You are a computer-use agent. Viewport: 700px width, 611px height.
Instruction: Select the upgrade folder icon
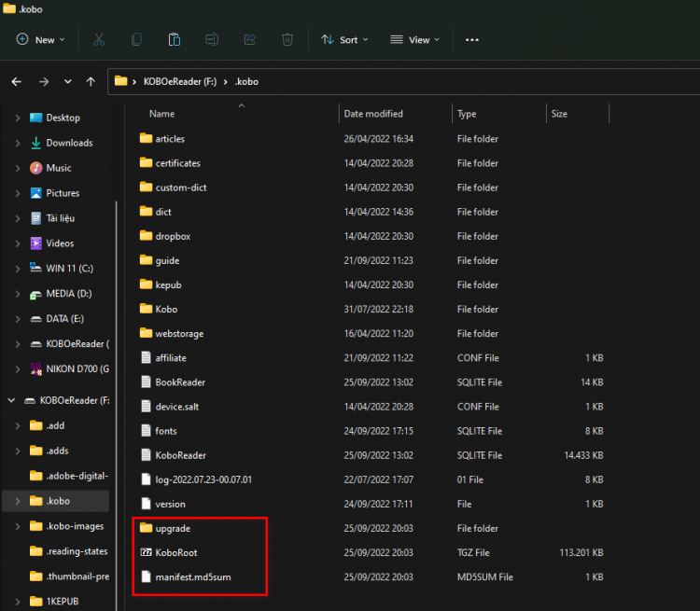pyautogui.click(x=146, y=528)
